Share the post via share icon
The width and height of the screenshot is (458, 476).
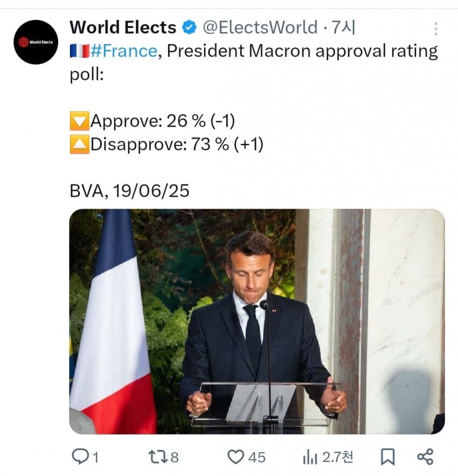coord(425,457)
